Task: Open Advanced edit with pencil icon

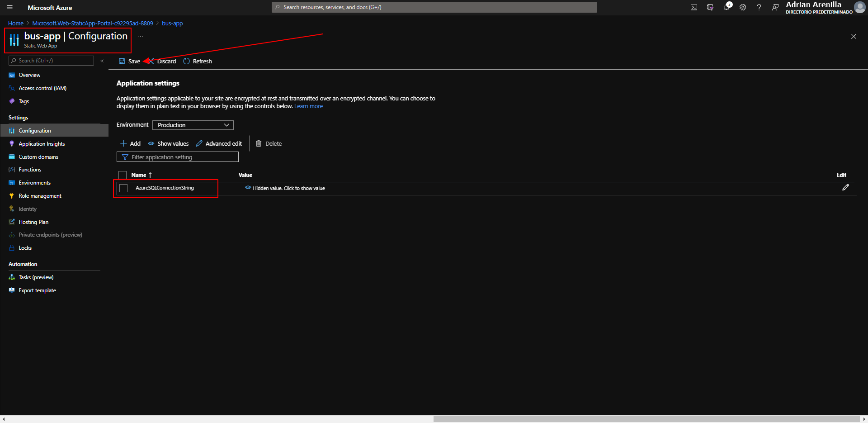Action: (x=199, y=143)
